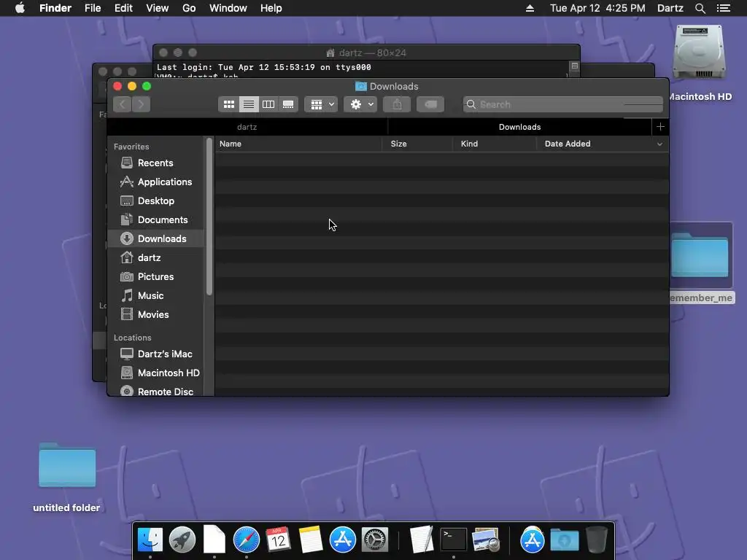Image resolution: width=747 pixels, height=560 pixels.
Task: Add a new Finder tab
Action: (660, 127)
